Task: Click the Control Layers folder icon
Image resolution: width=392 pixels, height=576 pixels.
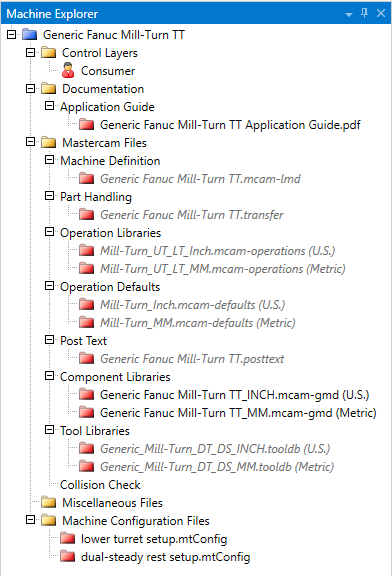Action: tap(48, 53)
